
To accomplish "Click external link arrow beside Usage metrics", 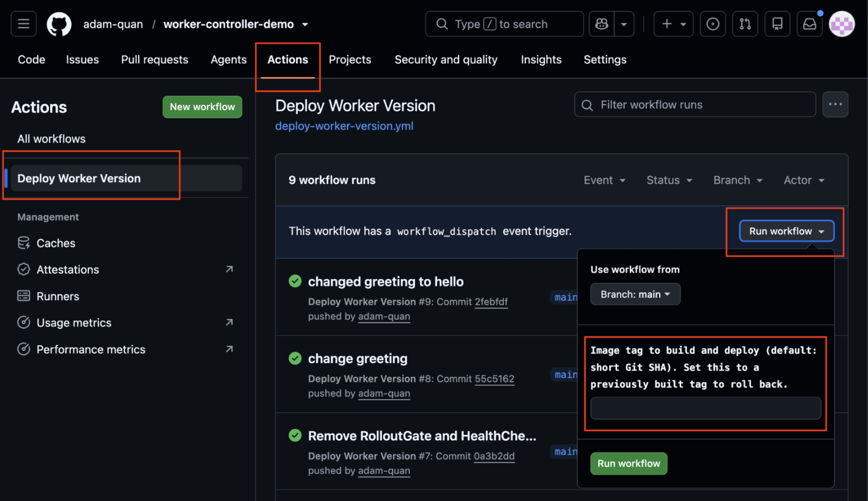I will [x=229, y=322].
